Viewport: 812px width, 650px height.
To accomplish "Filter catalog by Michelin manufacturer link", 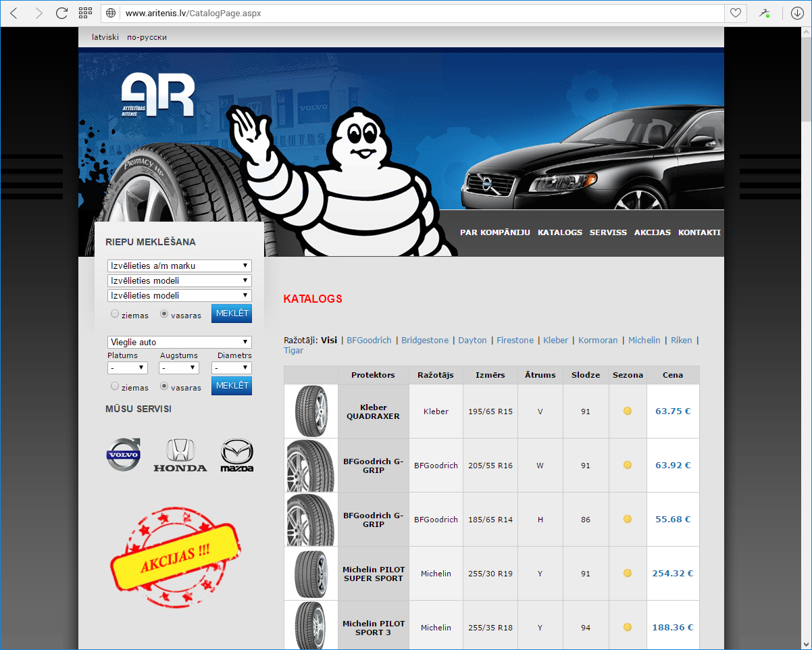I will coord(644,341).
